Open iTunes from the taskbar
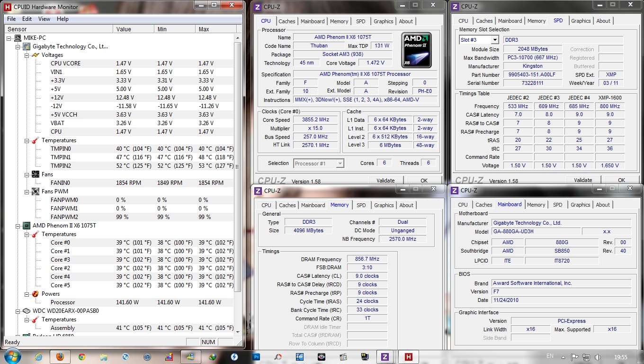Image resolution: width=644 pixels, height=364 pixels. point(147,356)
